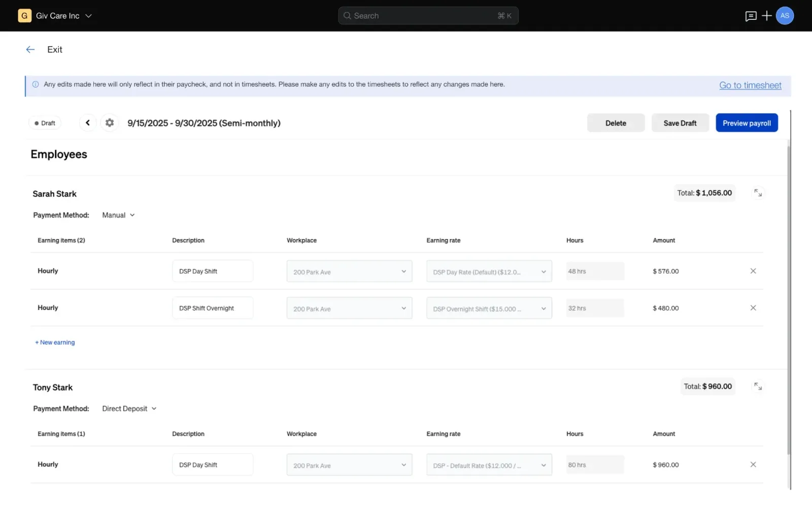Image resolution: width=812 pixels, height=513 pixels.
Task: Click the Draft status badge
Action: point(45,123)
